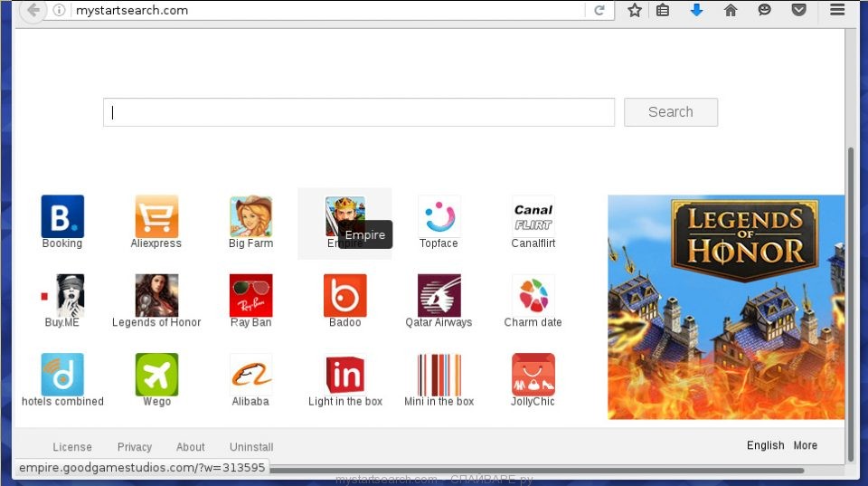Image resolution: width=868 pixels, height=486 pixels.
Task: Open the Privacy footer link
Action: (135, 447)
